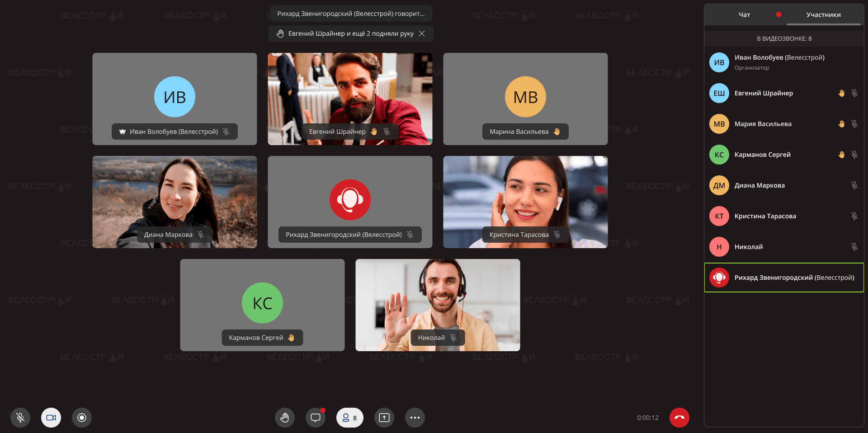Toggle the microphone in the bottom toolbar
The width and height of the screenshot is (868, 433).
[x=20, y=418]
